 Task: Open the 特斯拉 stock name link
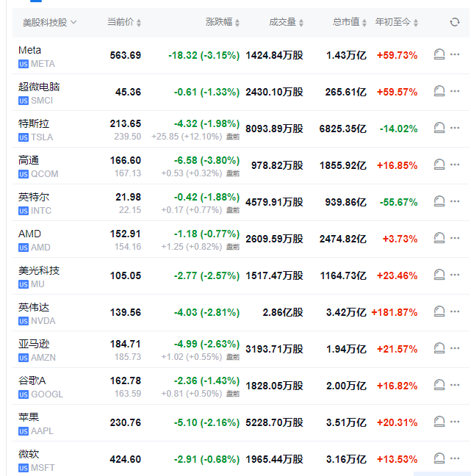pos(34,123)
